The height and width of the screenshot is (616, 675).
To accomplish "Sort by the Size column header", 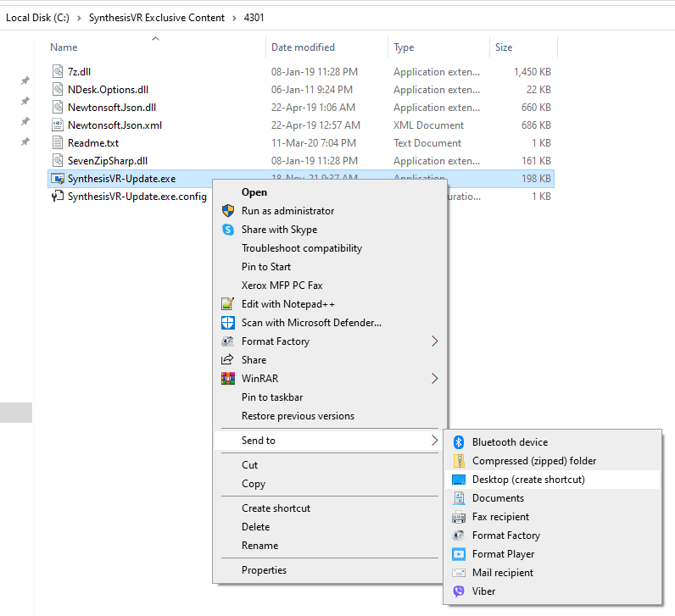I will click(x=504, y=47).
